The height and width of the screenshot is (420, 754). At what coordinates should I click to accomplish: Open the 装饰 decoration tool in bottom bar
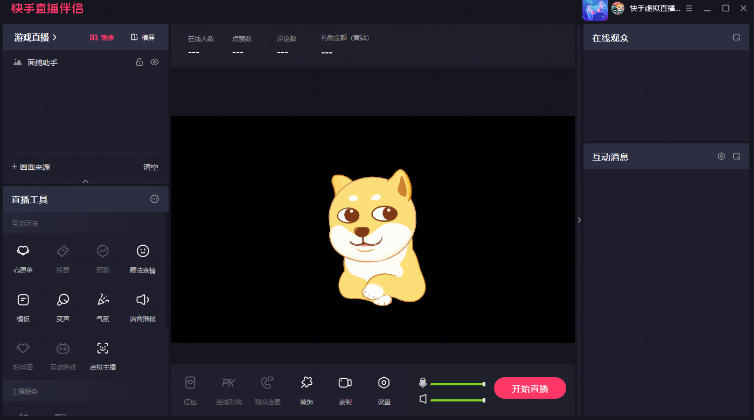tap(307, 387)
